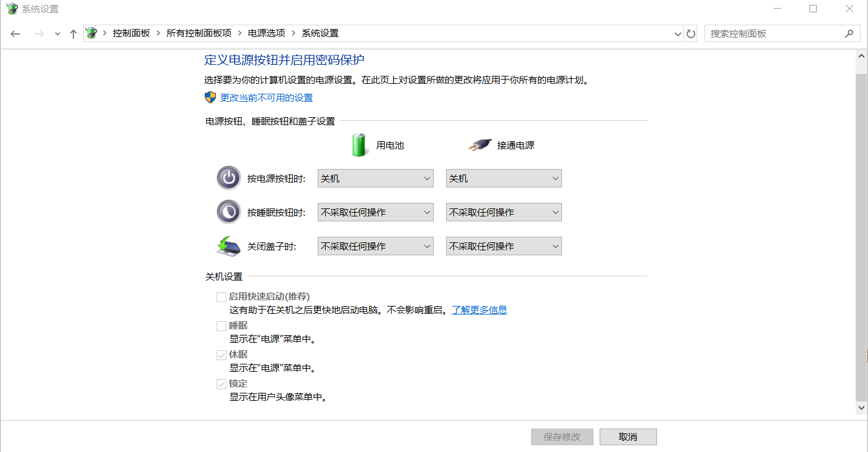Click the 接通电源 column label
Image resolution: width=868 pixels, height=452 pixels.
pos(516,146)
